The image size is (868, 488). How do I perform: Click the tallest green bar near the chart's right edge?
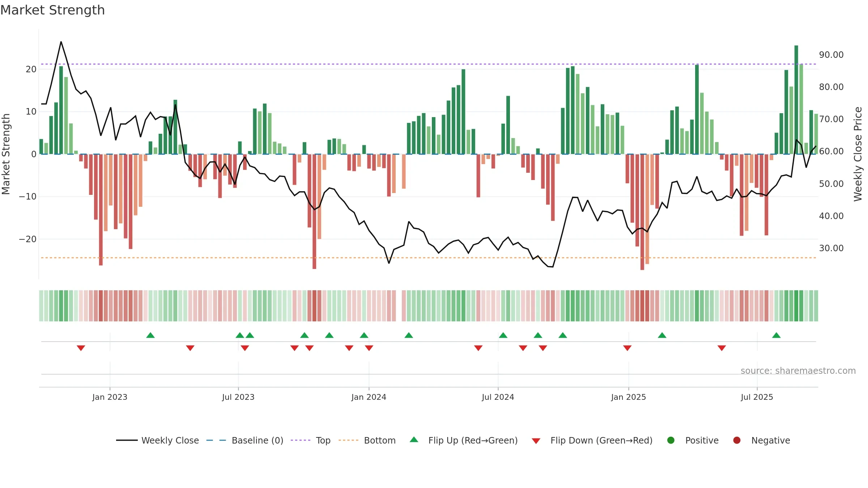796,100
